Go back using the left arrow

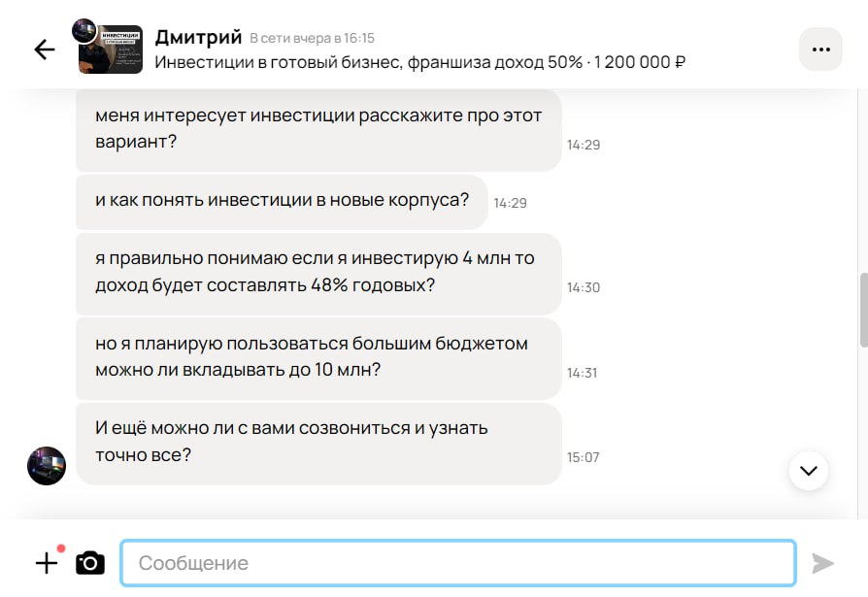coord(45,50)
